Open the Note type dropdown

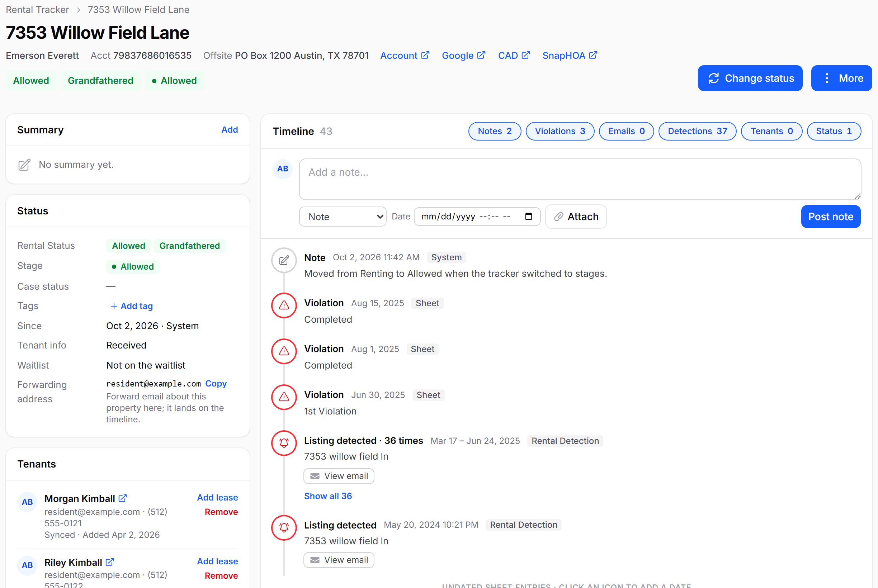point(343,217)
